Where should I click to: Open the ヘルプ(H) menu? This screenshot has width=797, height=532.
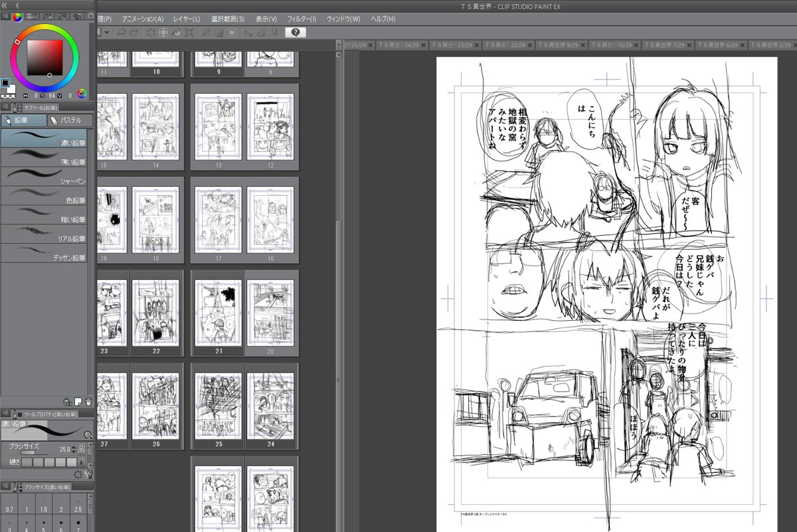[383, 19]
